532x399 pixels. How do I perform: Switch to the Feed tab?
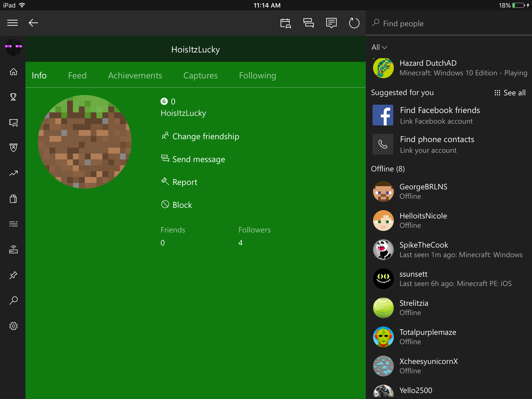77,75
